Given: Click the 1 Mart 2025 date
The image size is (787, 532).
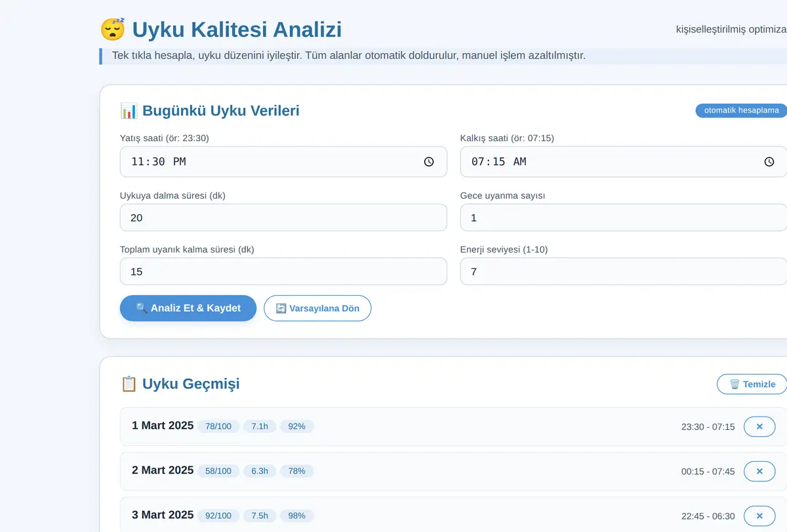Looking at the screenshot, I should (163, 426).
